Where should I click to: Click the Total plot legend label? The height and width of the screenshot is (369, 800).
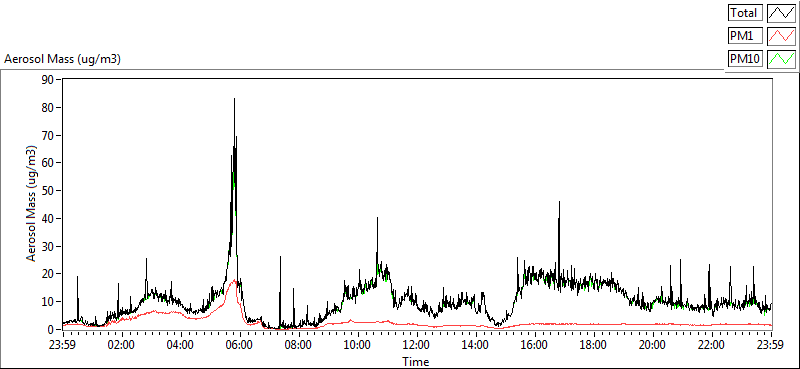pyautogui.click(x=745, y=13)
